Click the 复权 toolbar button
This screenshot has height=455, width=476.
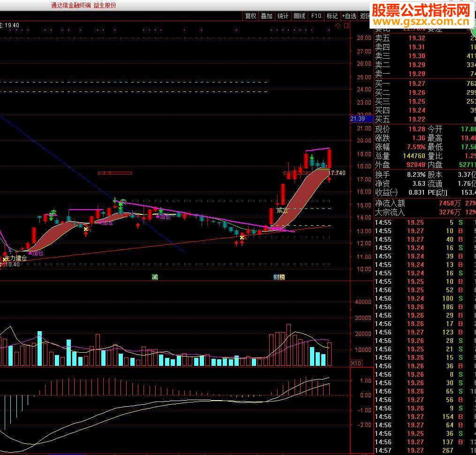pyautogui.click(x=251, y=16)
